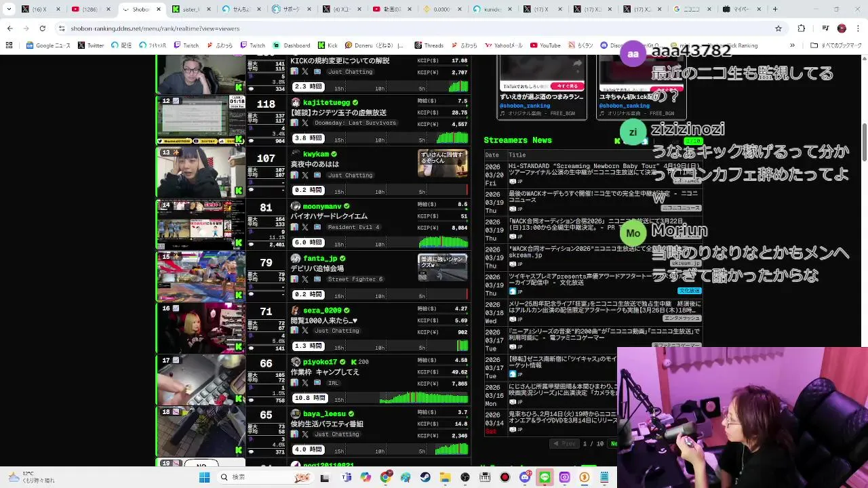
Task: Switch to the 0.0000 tab
Action: point(442,9)
